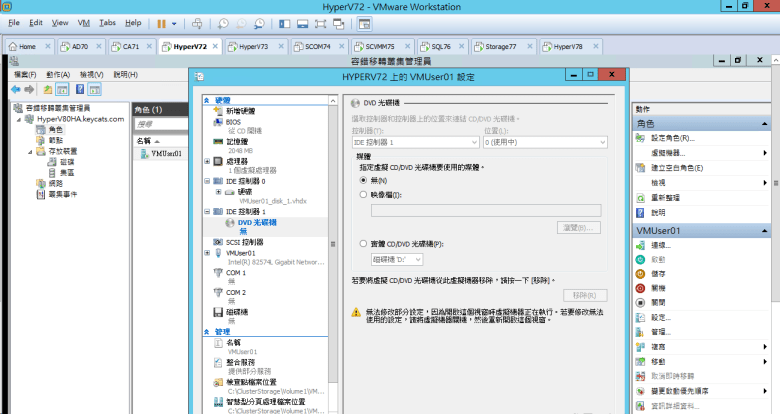Switch to the SCOM74 tab
The image size is (780, 414).
pyautogui.click(x=311, y=46)
